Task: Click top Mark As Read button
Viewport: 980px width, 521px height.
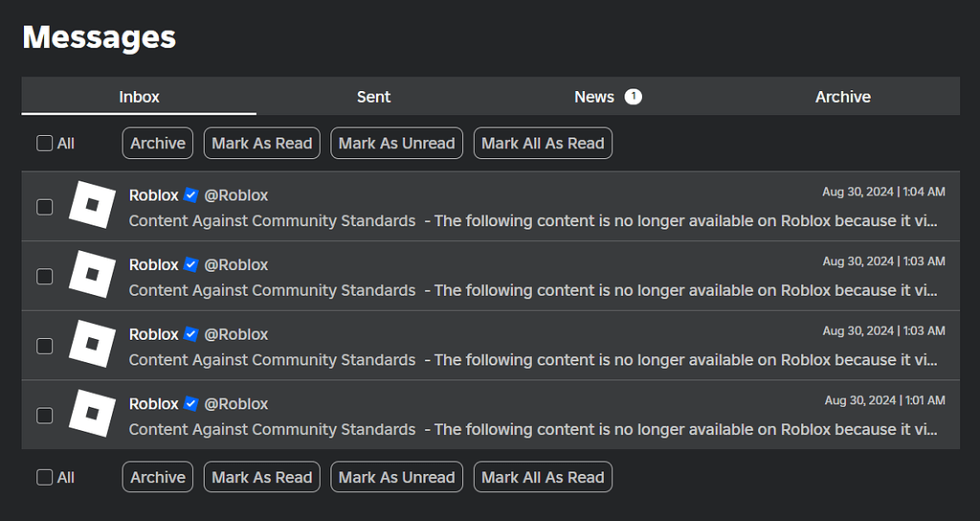Action: click(x=262, y=144)
